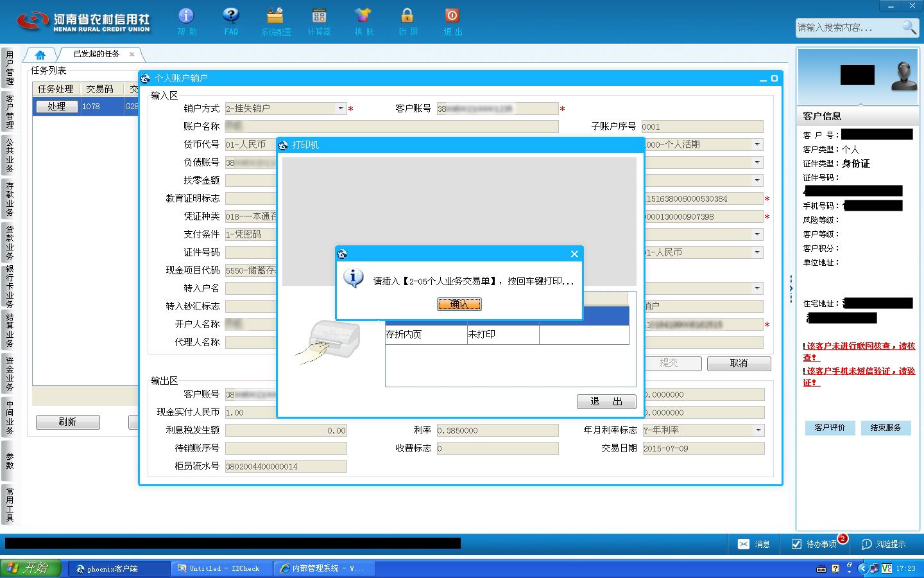Open the 消息 messages icon
The image size is (924, 578).
pos(754,544)
